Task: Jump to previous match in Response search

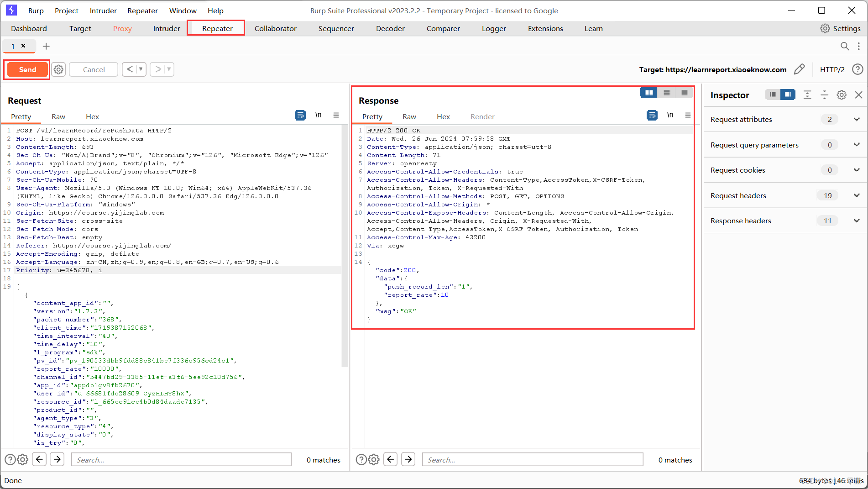Action: 391,459
